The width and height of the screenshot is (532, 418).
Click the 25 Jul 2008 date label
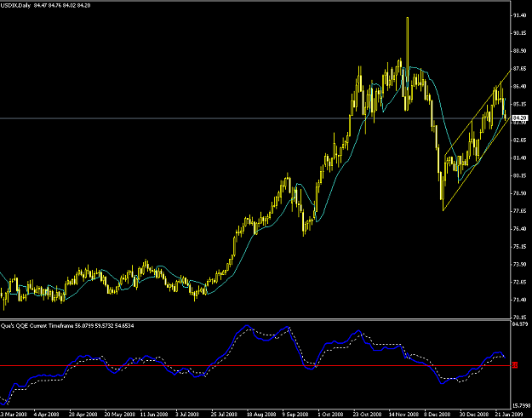click(x=224, y=415)
